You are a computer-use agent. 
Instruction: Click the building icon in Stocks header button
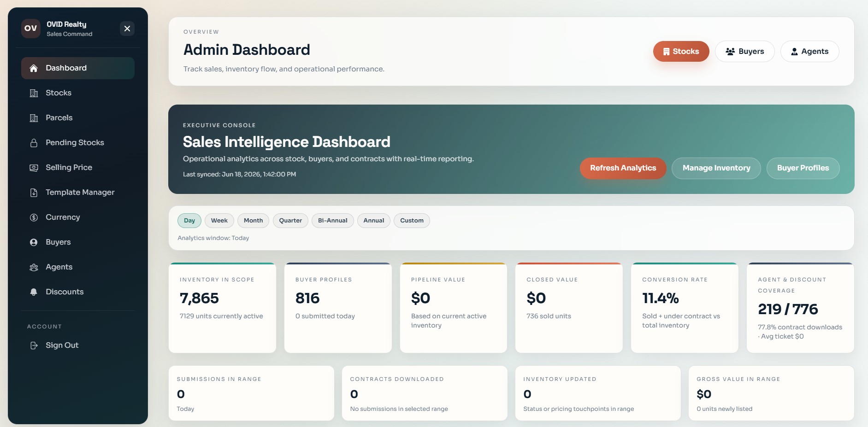tap(666, 52)
